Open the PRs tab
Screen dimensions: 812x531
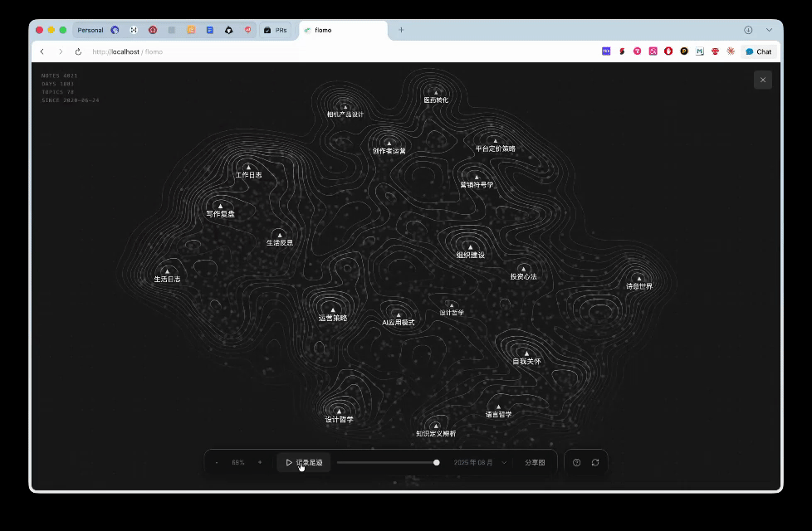(276, 30)
